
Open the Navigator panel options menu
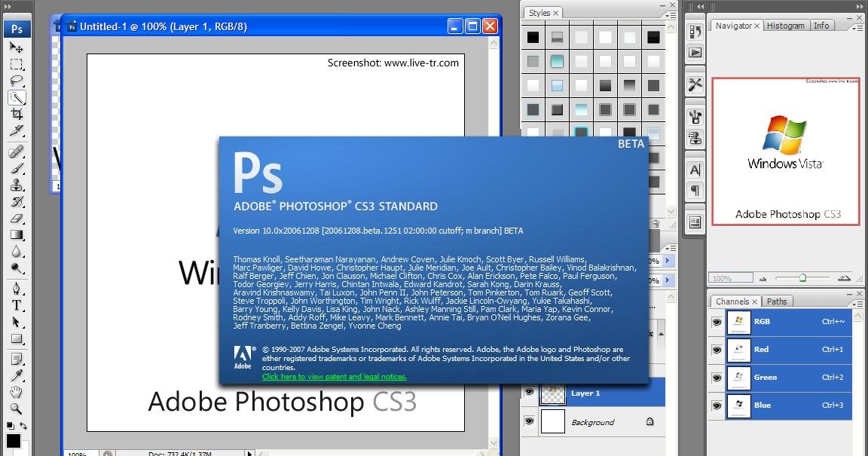coord(857,28)
